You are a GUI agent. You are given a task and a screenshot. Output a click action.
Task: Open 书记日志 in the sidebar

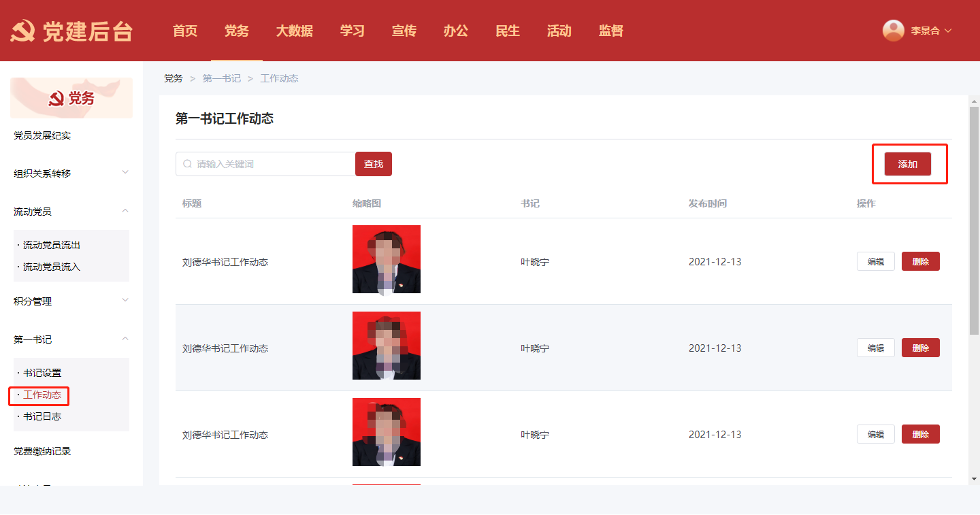42,416
